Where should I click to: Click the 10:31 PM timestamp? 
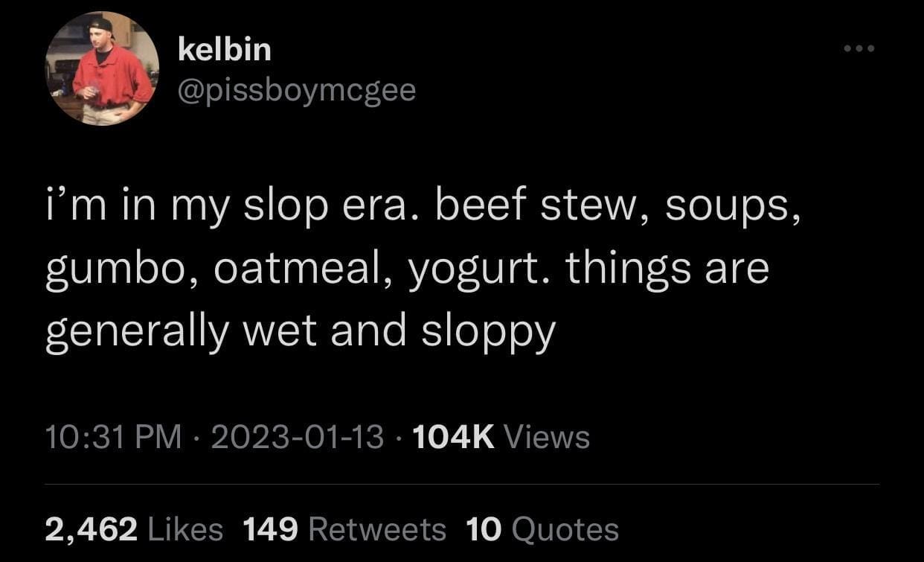click(113, 436)
